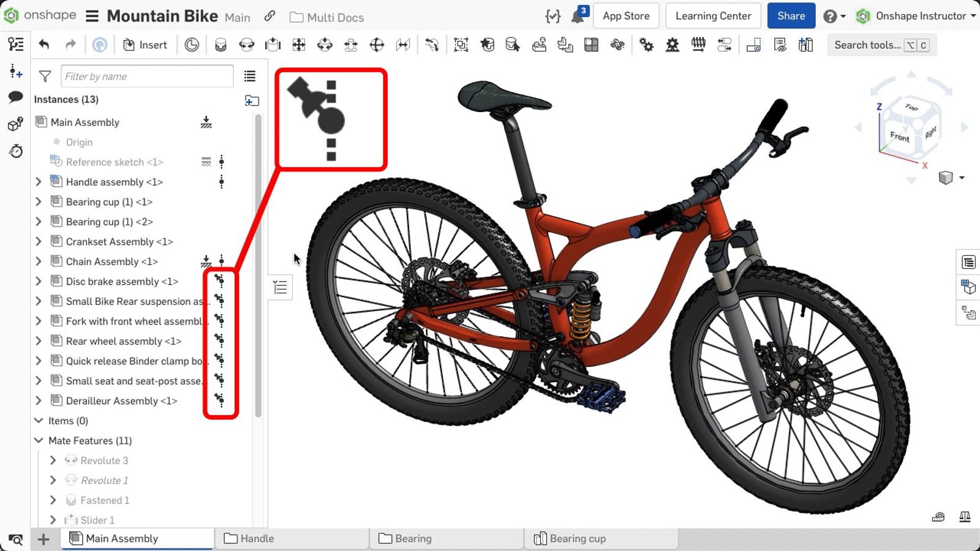Screen dimensions: 980x551
Task: Open the Search tools field icon
Action: pyautogui.click(x=882, y=45)
